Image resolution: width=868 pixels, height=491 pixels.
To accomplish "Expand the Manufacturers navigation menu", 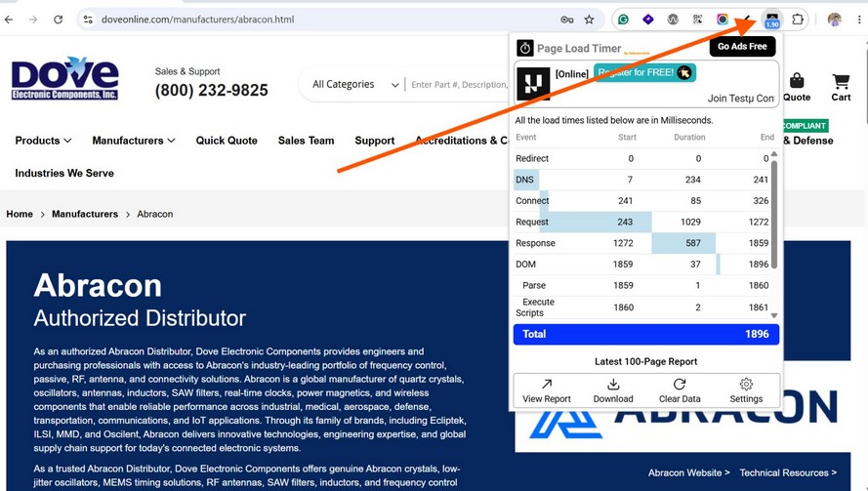I will (x=134, y=141).
